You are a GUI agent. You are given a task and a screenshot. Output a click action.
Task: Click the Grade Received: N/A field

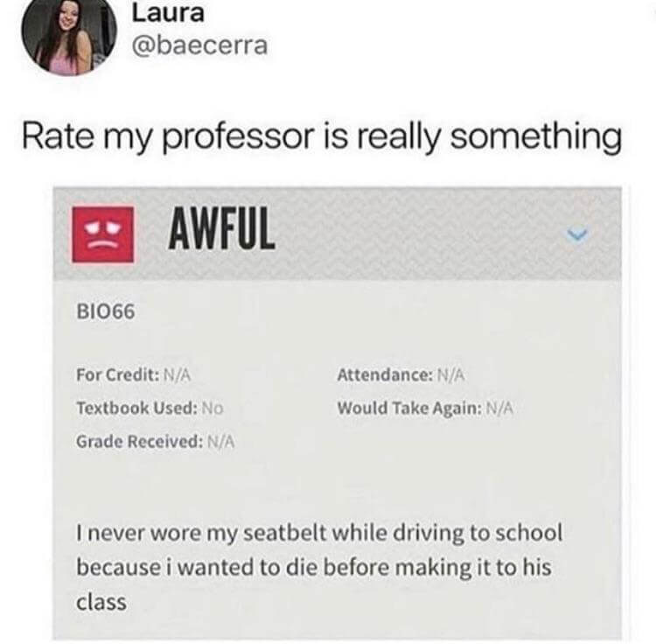coord(155,441)
